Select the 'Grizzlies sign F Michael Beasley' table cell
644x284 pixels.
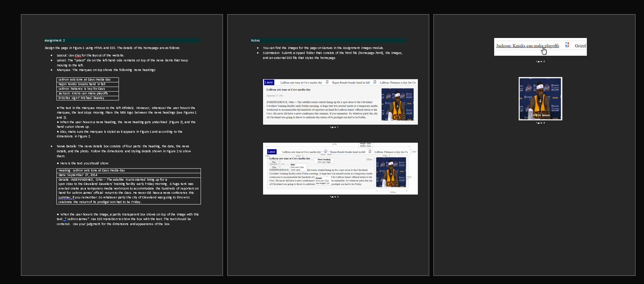tap(88, 98)
